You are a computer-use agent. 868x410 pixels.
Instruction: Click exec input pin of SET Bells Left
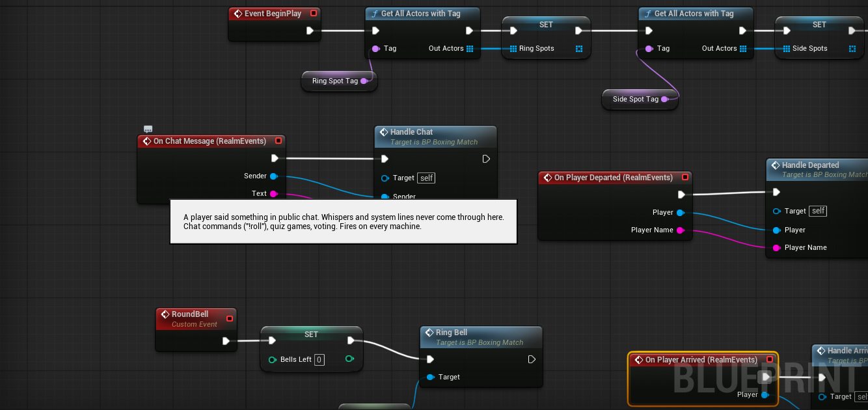point(272,340)
